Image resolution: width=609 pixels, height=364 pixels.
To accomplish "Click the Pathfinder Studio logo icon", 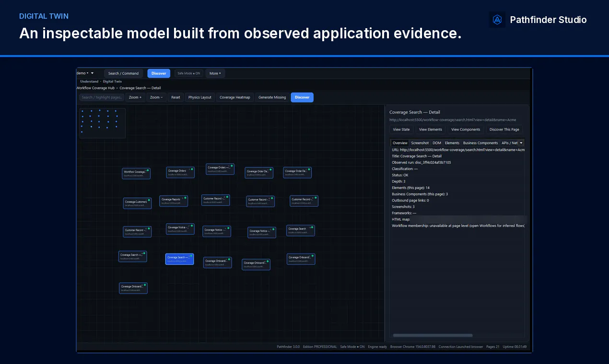I will tap(497, 20).
